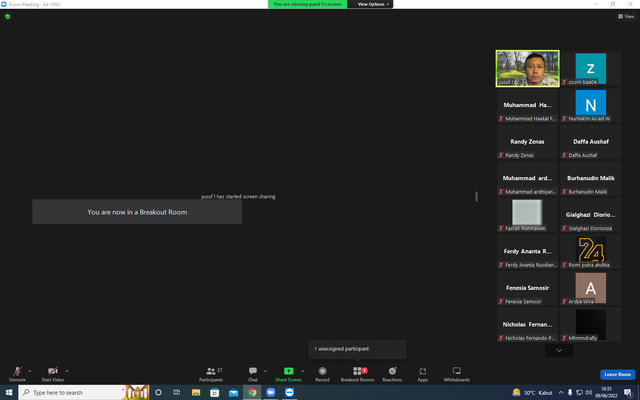
Task: Open Breakout Rooms from the toolbar
Action: (358, 373)
